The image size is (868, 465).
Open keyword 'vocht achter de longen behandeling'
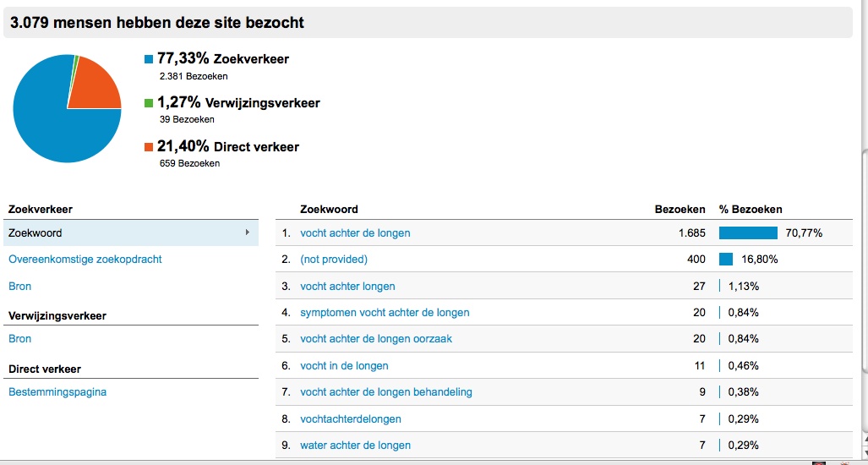[386, 392]
